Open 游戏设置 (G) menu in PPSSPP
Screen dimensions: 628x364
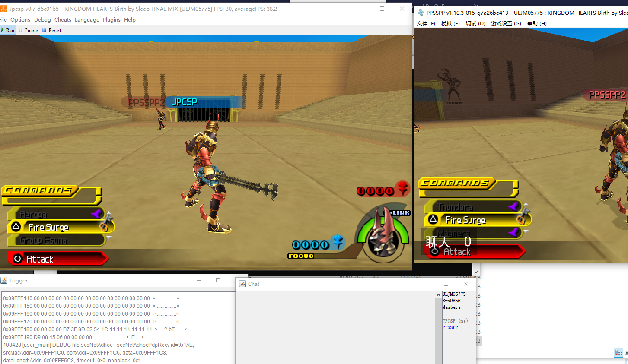tap(506, 24)
